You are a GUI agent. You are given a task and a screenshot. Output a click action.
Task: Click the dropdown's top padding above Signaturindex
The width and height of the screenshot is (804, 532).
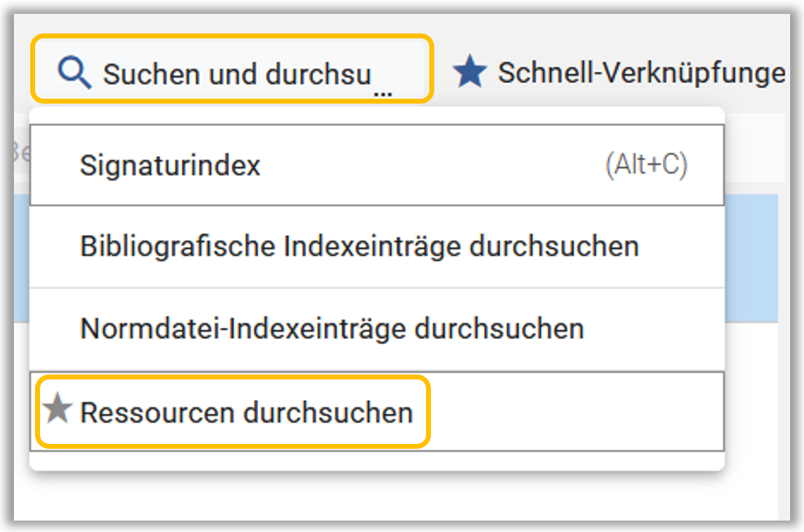377,117
